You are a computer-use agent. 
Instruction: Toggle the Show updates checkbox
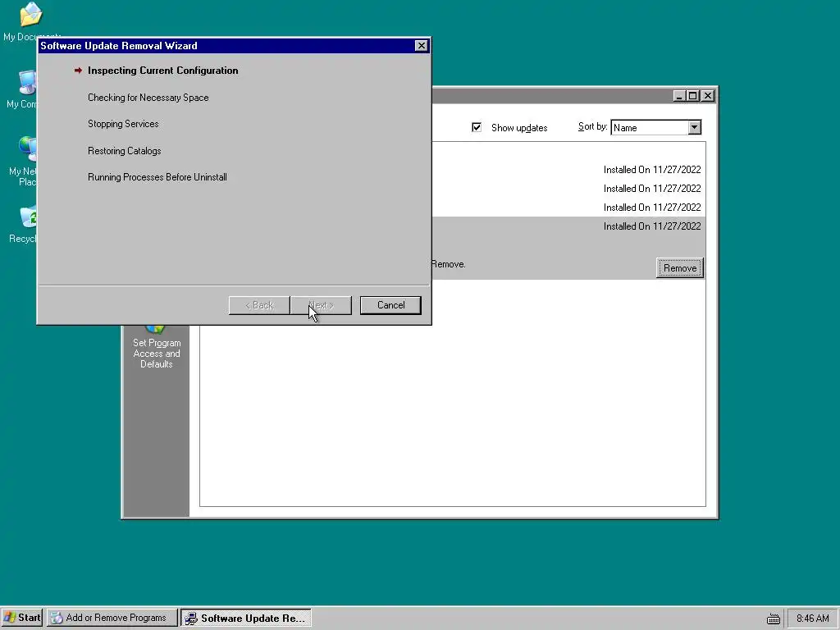pos(477,127)
